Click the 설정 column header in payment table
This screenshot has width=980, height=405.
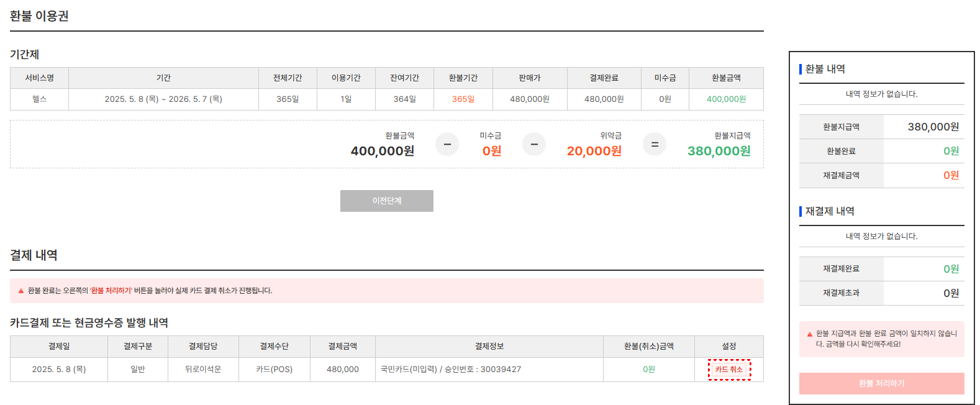point(729,346)
